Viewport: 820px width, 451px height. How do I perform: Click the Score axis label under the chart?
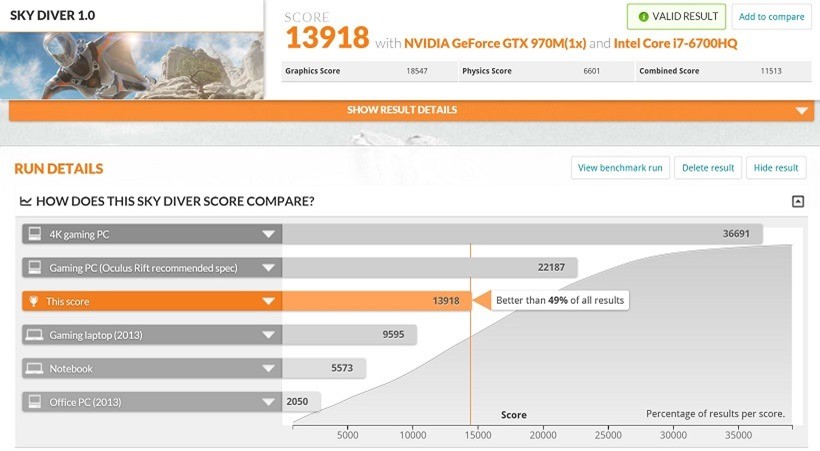514,415
